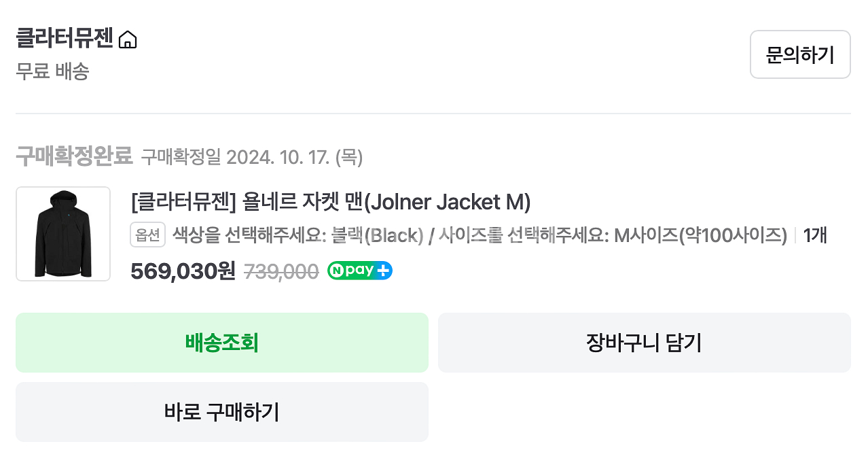The width and height of the screenshot is (868, 465).
Task: Click the discounted price 569,030원
Action: click(181, 270)
